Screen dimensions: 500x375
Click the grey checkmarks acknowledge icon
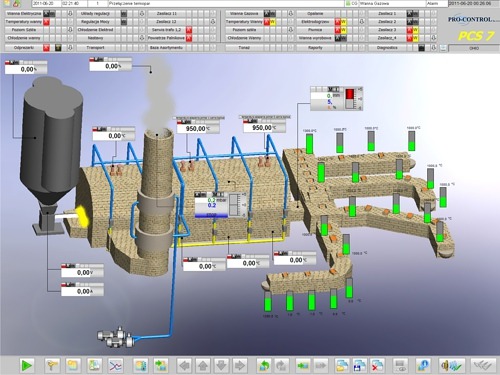(484, 366)
